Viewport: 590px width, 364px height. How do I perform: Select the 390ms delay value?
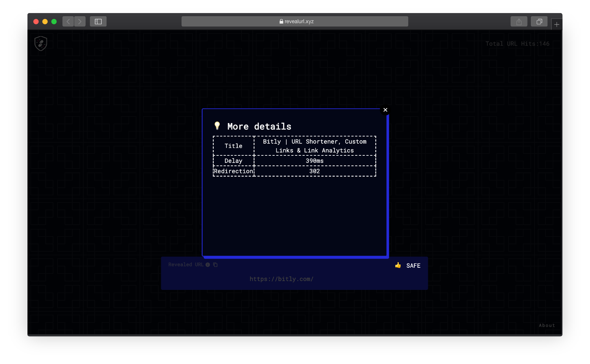pos(315,161)
